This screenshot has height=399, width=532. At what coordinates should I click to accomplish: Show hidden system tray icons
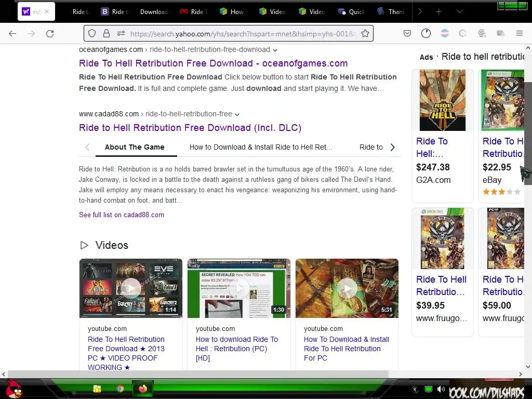pos(415,390)
